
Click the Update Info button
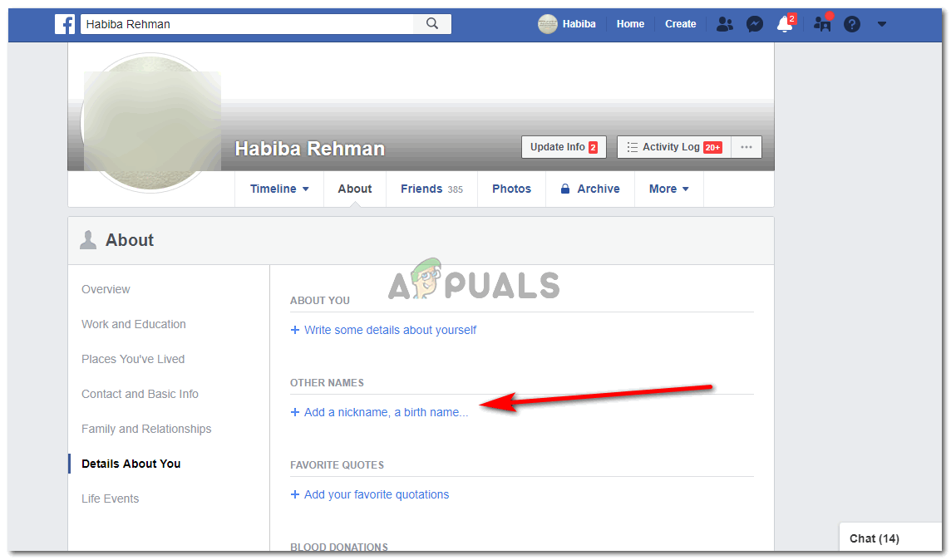pos(564,147)
